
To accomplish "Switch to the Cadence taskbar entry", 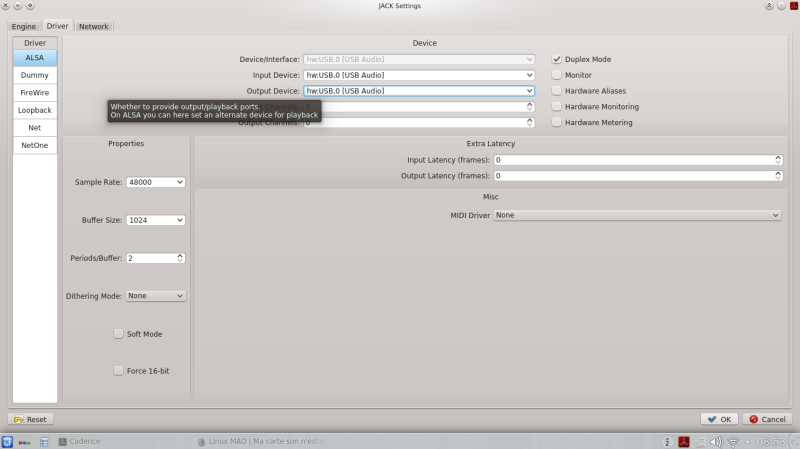I will [x=79, y=441].
